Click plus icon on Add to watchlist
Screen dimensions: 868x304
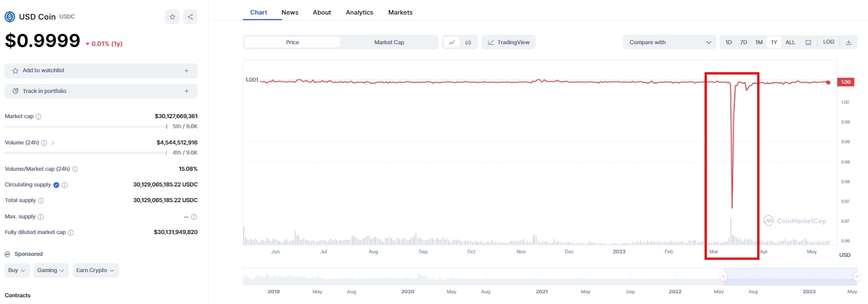tap(186, 71)
